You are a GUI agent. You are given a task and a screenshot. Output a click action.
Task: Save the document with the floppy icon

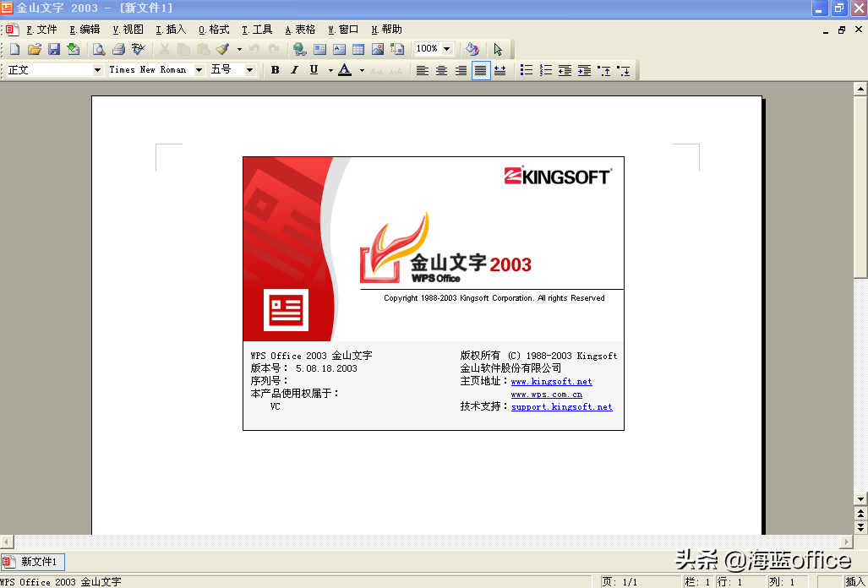click(x=54, y=49)
